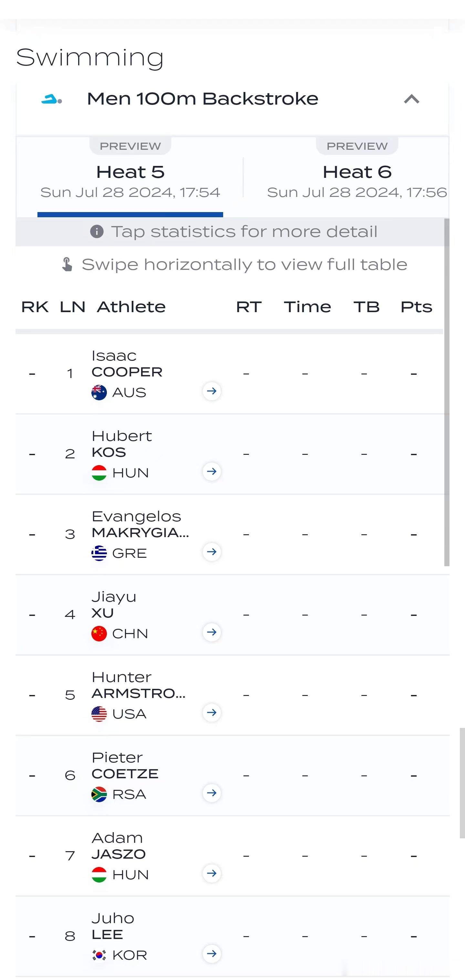This screenshot has width=465, height=980.
Task: Open Pieter Coetze's athlete detail arrow
Action: tap(212, 793)
